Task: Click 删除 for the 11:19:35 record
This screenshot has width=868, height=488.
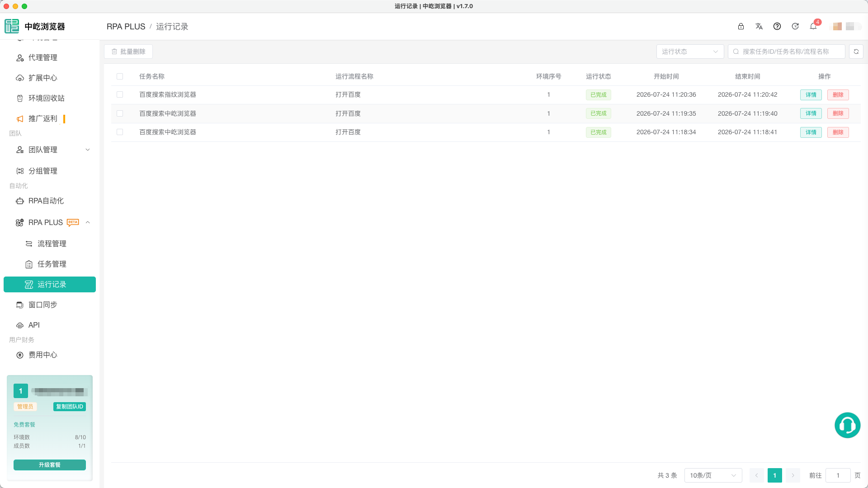Action: (x=838, y=113)
